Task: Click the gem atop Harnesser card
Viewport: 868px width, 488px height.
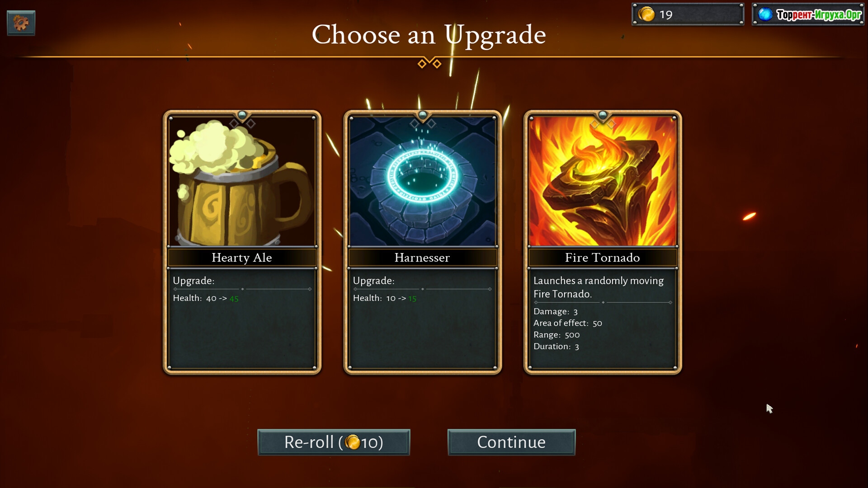Action: click(x=423, y=115)
